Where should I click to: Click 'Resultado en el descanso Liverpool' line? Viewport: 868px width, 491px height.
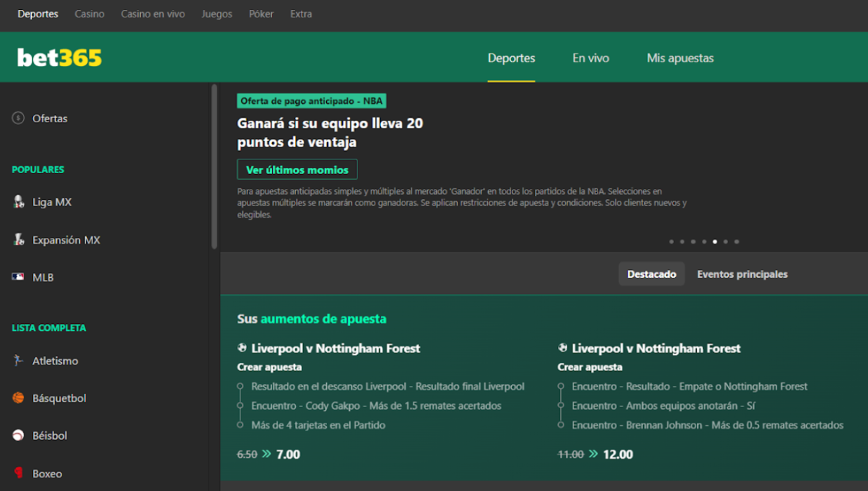point(388,386)
